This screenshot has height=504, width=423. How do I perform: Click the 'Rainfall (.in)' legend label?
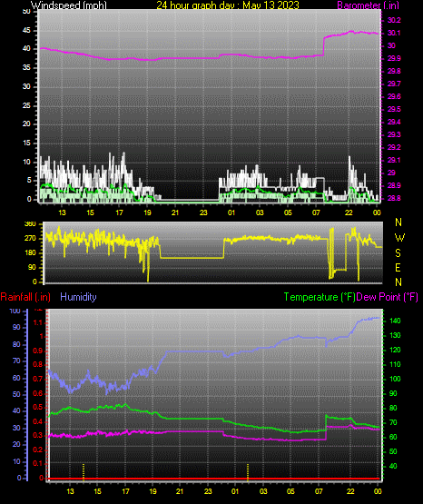pos(25,297)
